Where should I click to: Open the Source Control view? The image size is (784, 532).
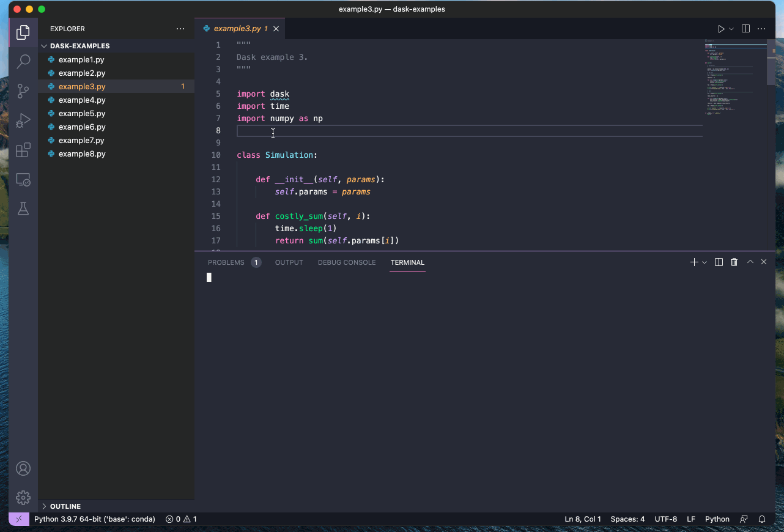point(23,91)
